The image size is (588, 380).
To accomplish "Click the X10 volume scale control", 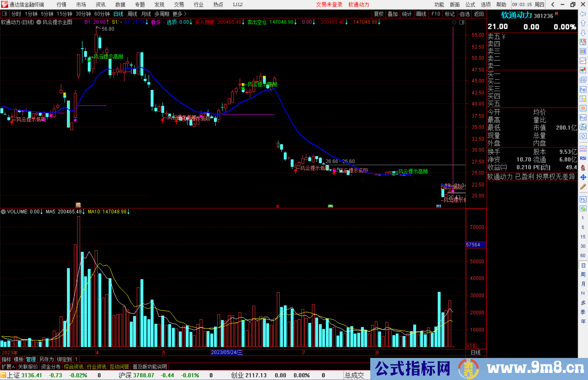I will [x=471, y=346].
